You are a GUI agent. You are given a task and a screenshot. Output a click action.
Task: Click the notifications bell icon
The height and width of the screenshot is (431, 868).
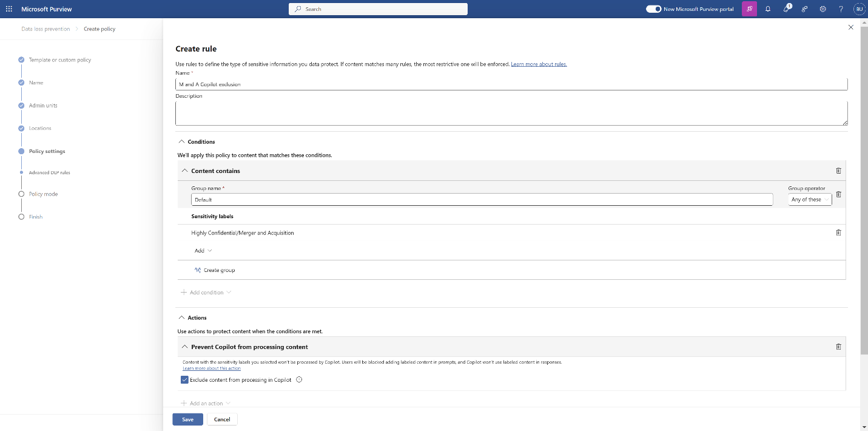(768, 9)
